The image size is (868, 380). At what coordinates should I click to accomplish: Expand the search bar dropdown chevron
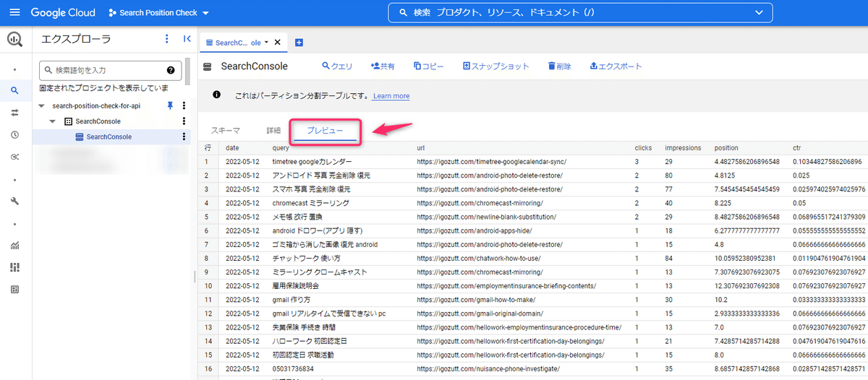click(x=759, y=12)
